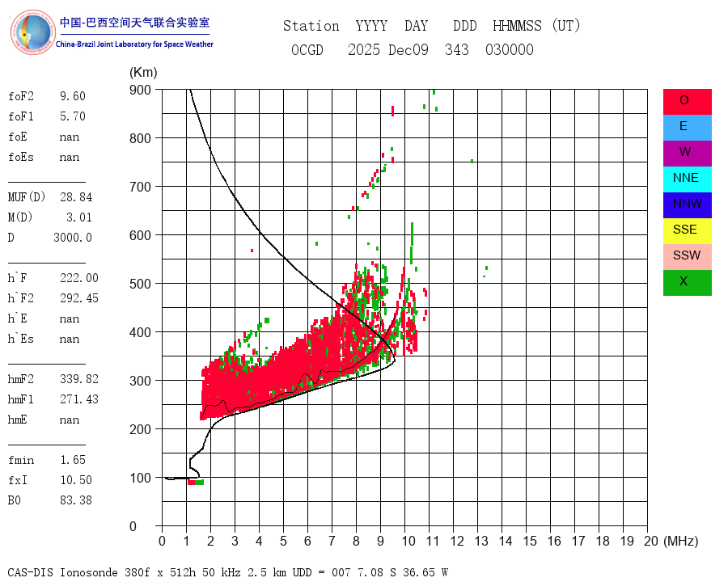Viewport: 728px width, 582px height.
Task: Click the M(D) value 3.01
Action: [79, 217]
